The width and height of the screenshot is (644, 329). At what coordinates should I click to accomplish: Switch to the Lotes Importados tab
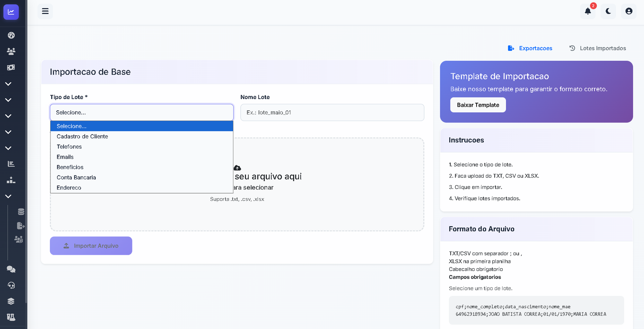tap(598, 48)
